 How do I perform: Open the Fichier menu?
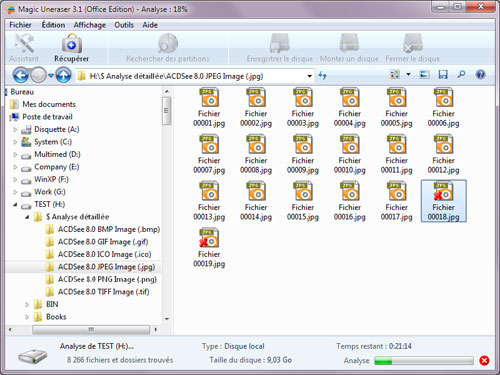tap(20, 25)
